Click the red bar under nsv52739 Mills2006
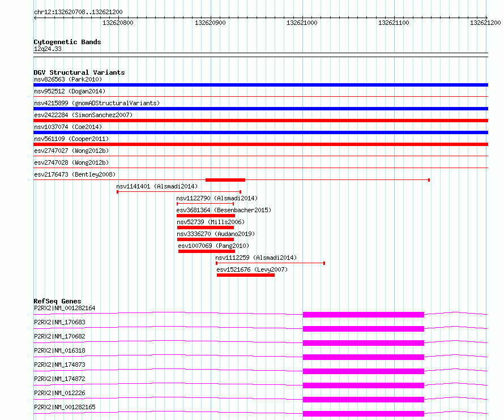 [x=206, y=228]
